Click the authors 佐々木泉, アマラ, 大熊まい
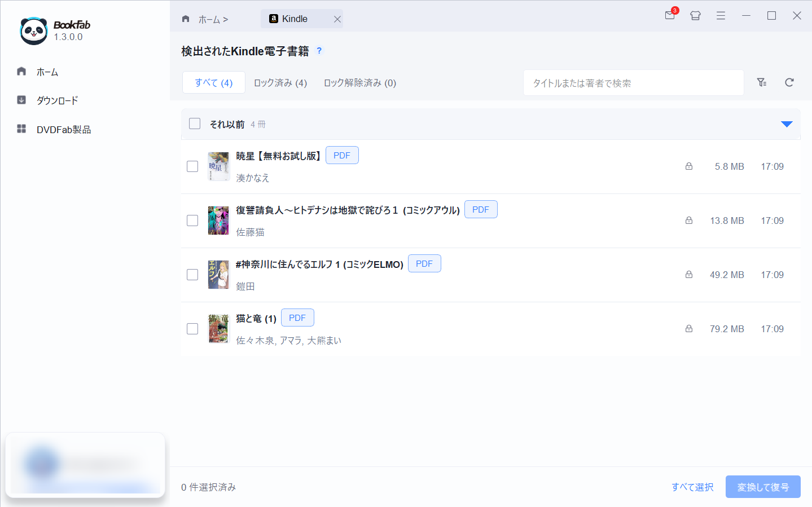This screenshot has height=507, width=812. tap(288, 340)
